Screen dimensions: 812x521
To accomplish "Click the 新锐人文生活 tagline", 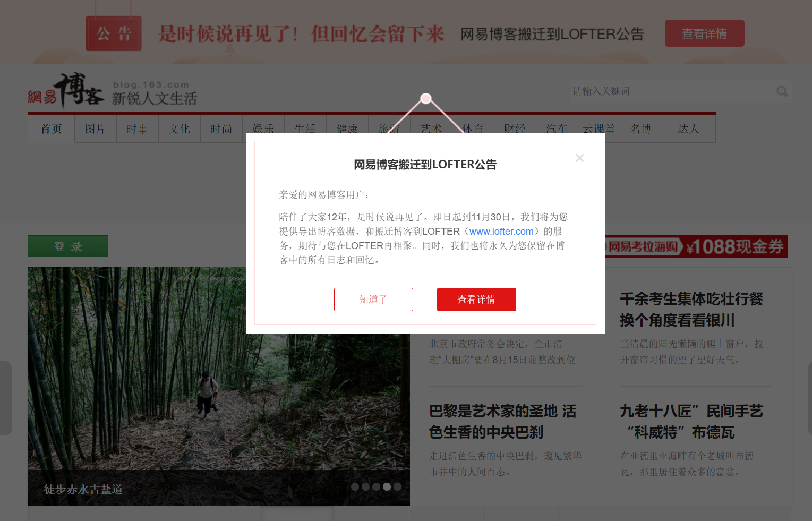I will (x=155, y=99).
